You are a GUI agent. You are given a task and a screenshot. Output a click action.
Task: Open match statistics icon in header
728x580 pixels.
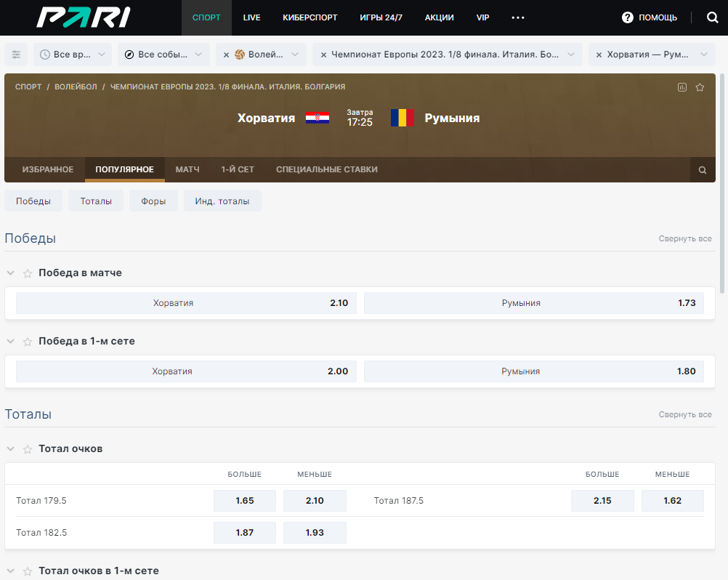click(x=682, y=87)
